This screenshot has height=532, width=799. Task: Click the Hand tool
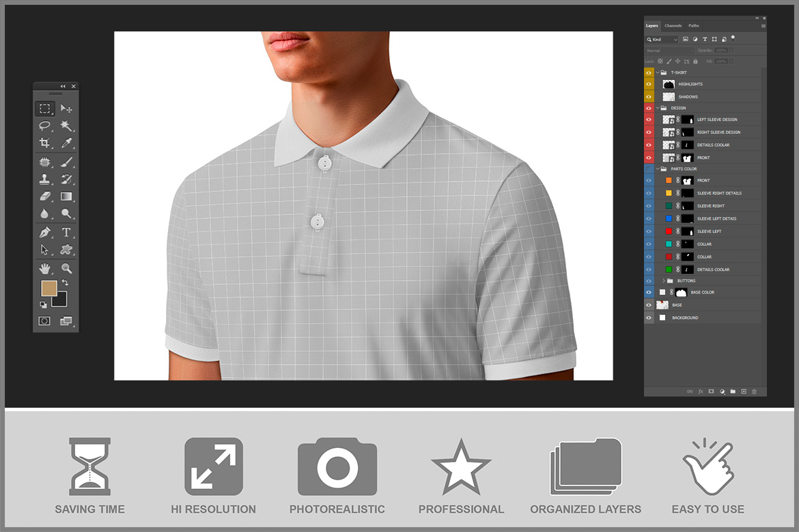coord(44,268)
